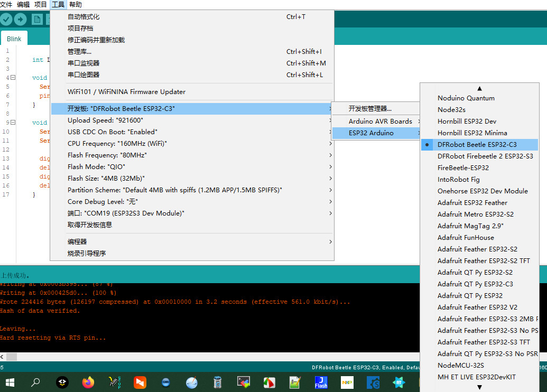
Task: Expand the Flash Mode submenu
Action: point(192,167)
